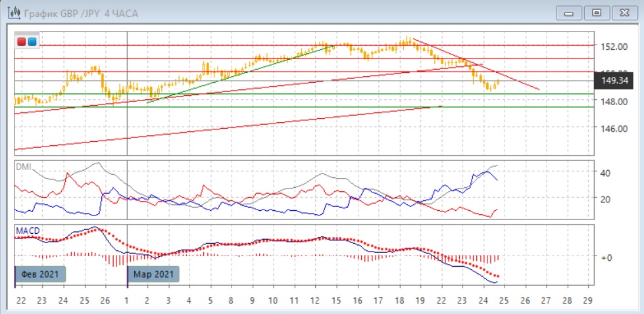Screen dimensions: 644x314
Task: Click the 148.00 price axis label
Action: [611, 101]
